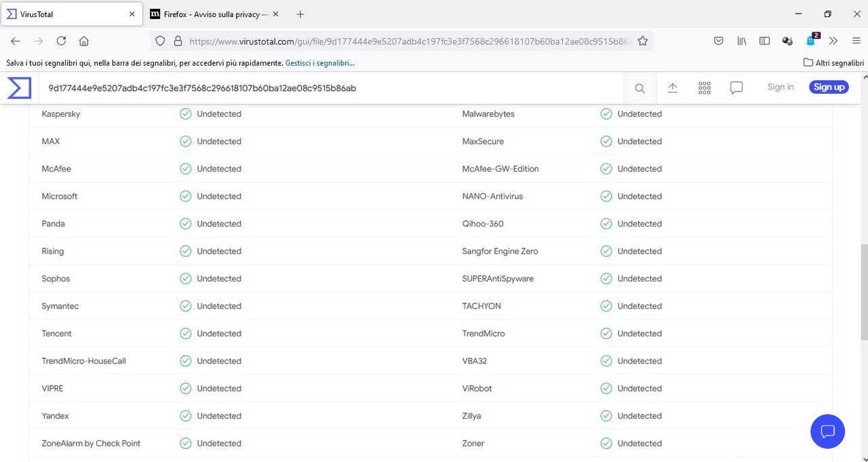Click Sign in link

click(x=781, y=87)
